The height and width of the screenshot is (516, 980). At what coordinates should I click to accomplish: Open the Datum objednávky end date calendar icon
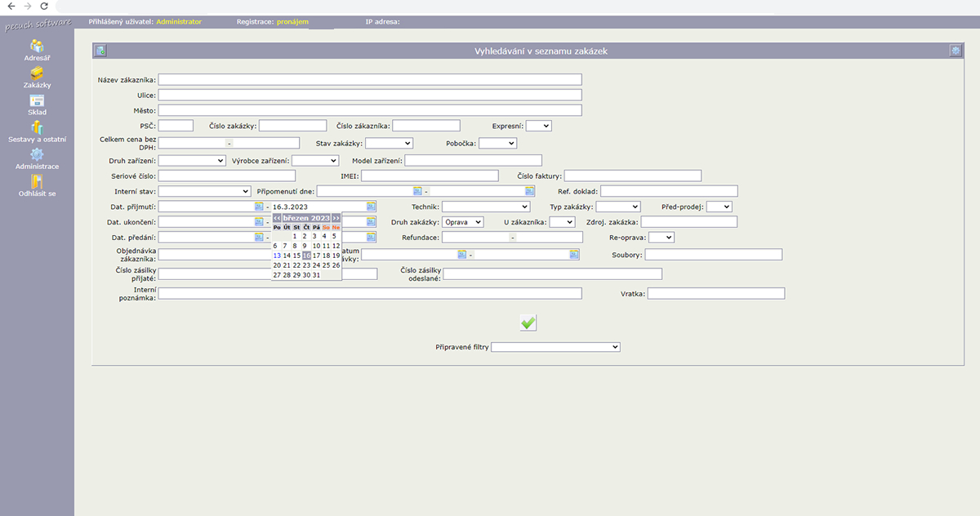[573, 255]
